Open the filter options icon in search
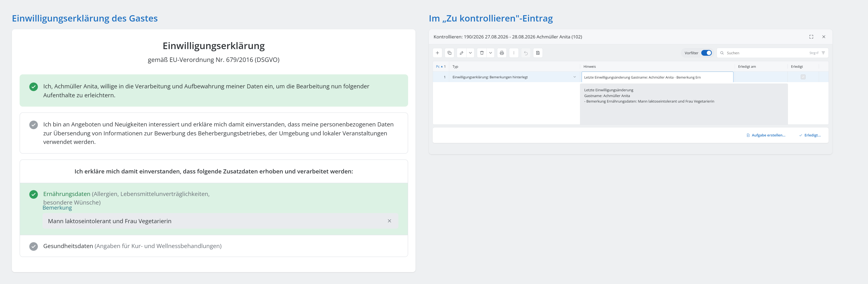 pyautogui.click(x=823, y=53)
